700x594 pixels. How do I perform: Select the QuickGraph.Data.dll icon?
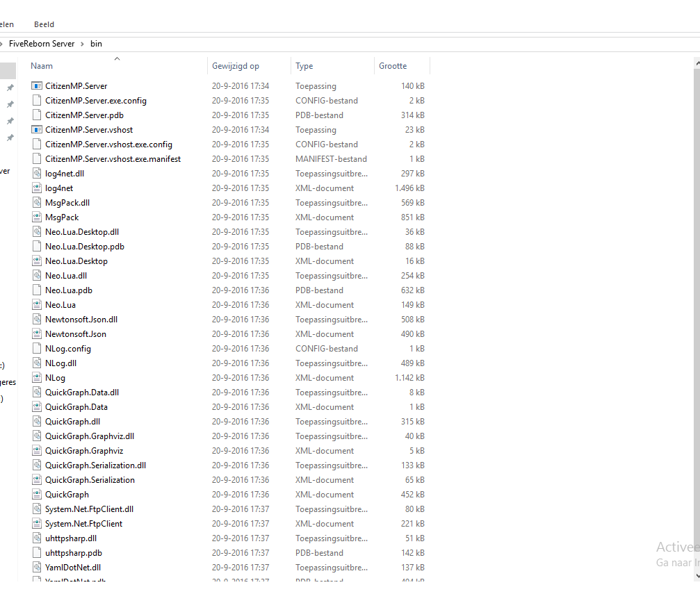pyautogui.click(x=37, y=393)
